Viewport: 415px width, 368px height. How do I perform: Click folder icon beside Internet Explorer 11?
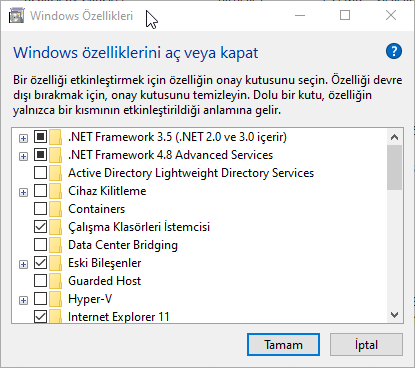pyautogui.click(x=55, y=316)
